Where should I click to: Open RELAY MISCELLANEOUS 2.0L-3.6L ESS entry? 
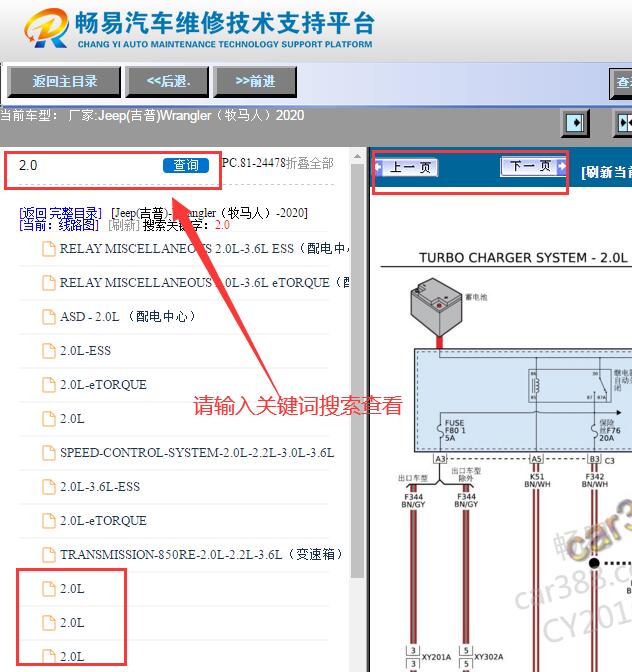(205, 249)
